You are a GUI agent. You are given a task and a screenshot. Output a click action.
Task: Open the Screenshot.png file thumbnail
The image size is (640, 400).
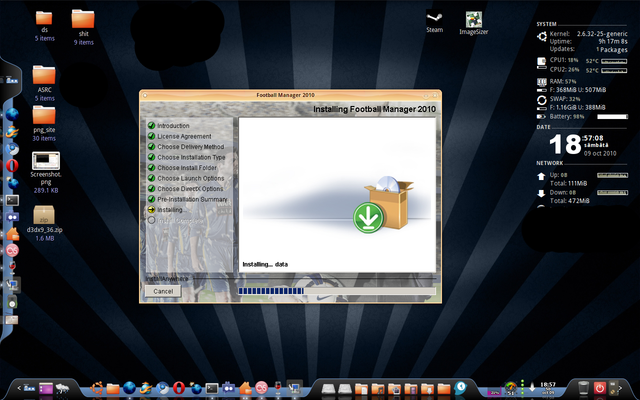(46, 160)
